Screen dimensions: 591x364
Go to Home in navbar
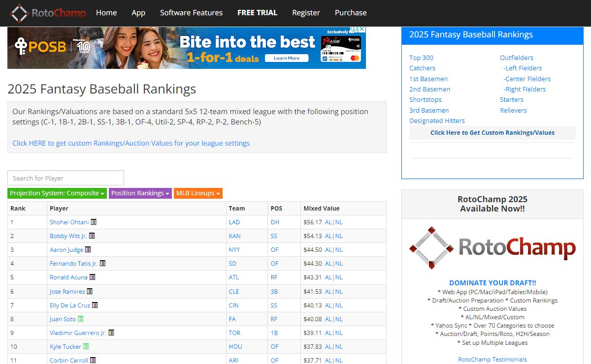106,13
